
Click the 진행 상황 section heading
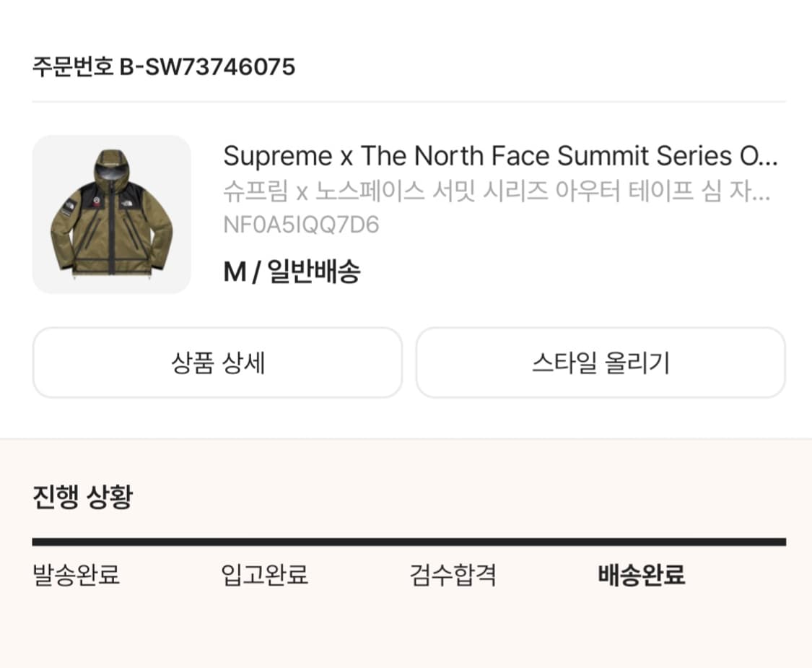pos(82,497)
